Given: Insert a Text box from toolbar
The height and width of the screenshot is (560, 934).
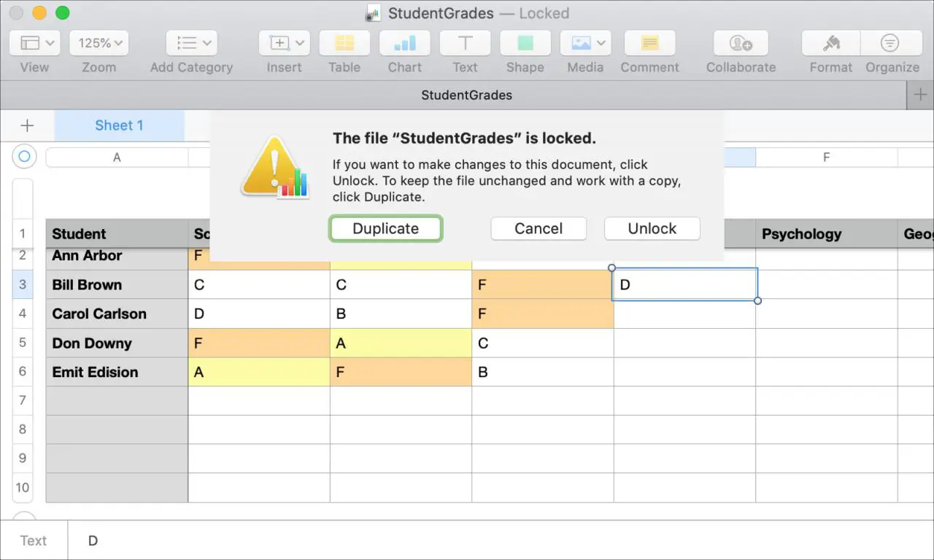Looking at the screenshot, I should pyautogui.click(x=465, y=44).
